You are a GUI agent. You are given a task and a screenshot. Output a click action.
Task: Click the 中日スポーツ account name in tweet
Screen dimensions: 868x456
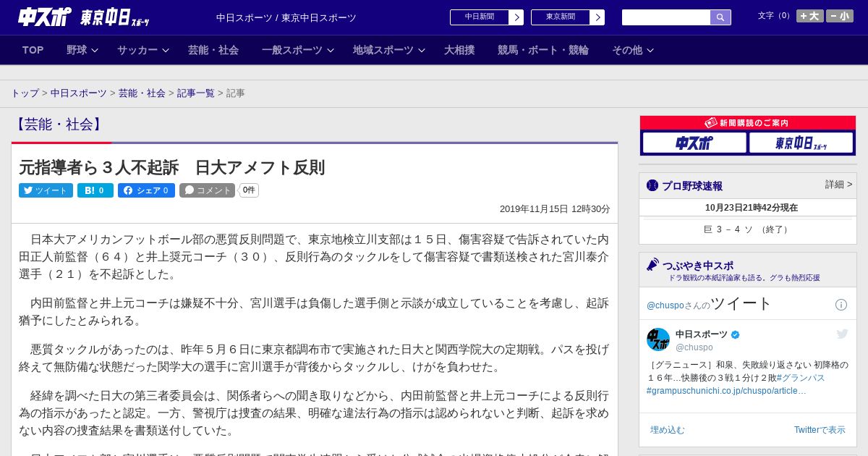coord(702,334)
